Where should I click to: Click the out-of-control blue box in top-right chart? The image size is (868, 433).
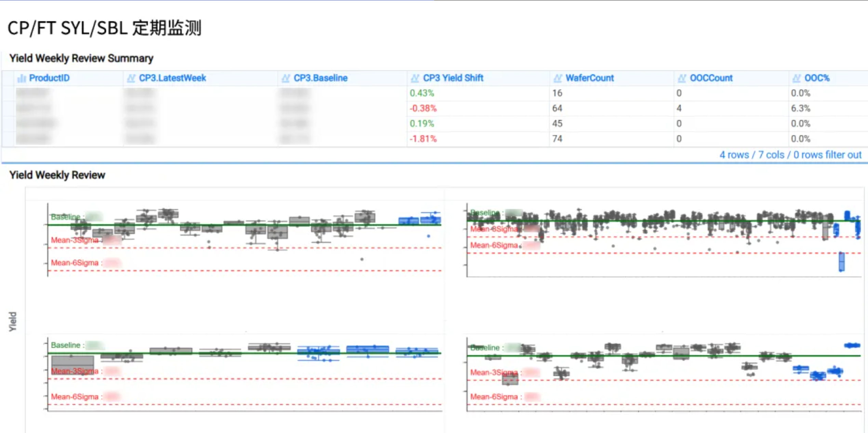(x=841, y=262)
